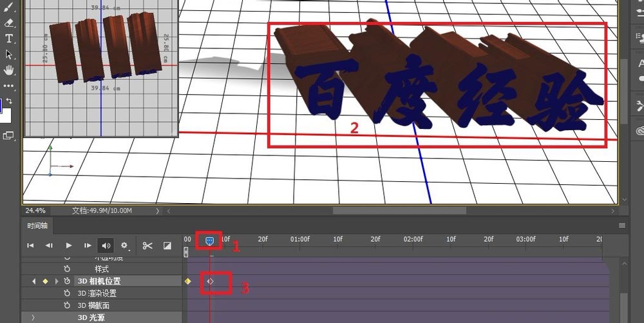Image resolution: width=644 pixels, height=323 pixels.
Task: Play the timeline animation
Action: pos(69,246)
